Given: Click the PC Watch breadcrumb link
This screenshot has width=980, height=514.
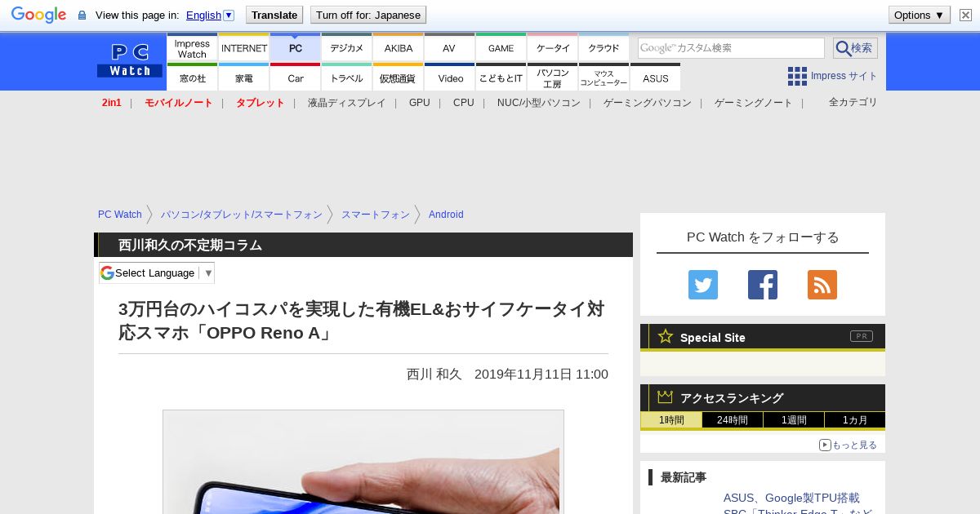Looking at the screenshot, I should pyautogui.click(x=120, y=215).
